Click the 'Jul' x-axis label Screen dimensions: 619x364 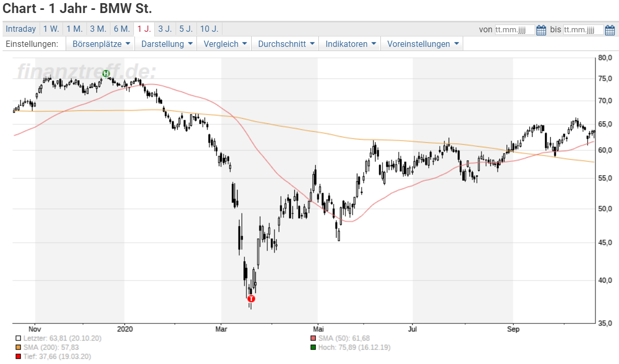tap(413, 329)
